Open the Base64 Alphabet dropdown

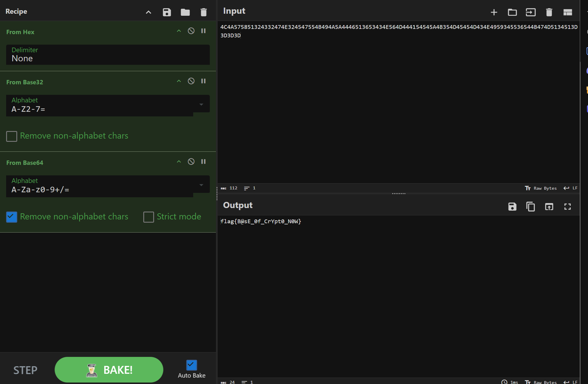[x=201, y=185]
